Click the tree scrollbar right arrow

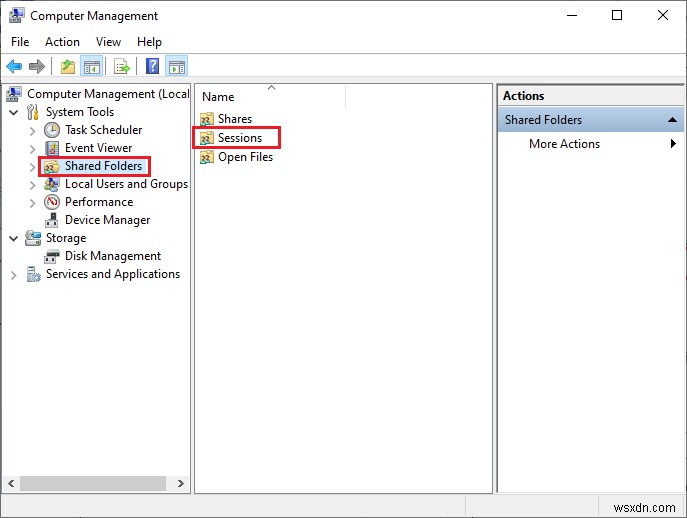coord(181,483)
